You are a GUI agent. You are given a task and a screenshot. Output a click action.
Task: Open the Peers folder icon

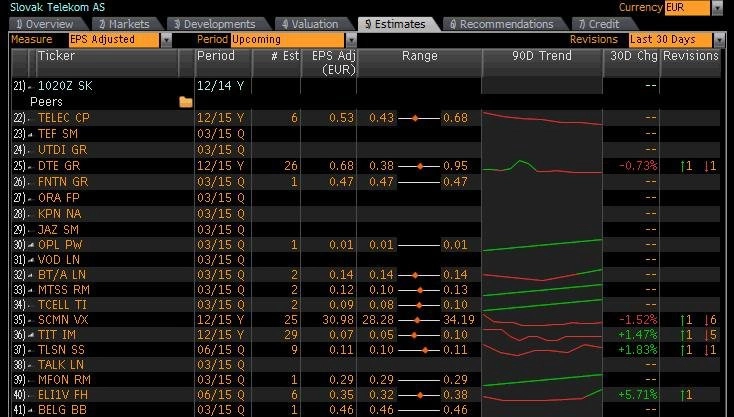186,102
